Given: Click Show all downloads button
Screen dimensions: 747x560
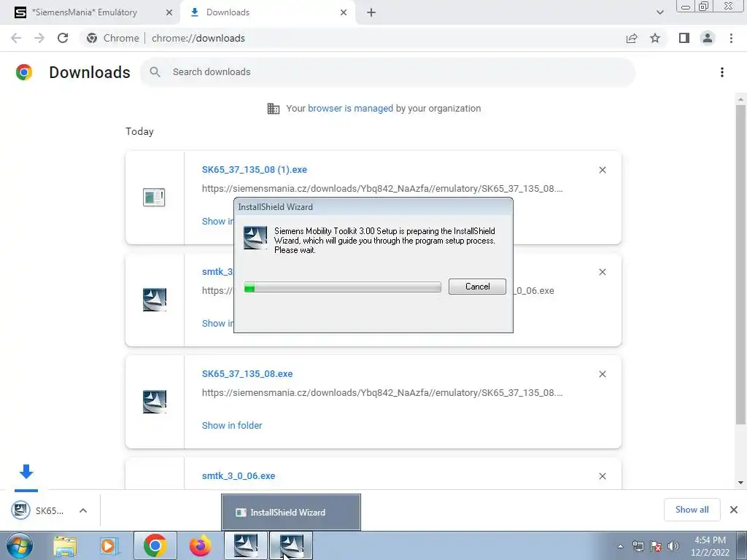Looking at the screenshot, I should pyautogui.click(x=692, y=510).
